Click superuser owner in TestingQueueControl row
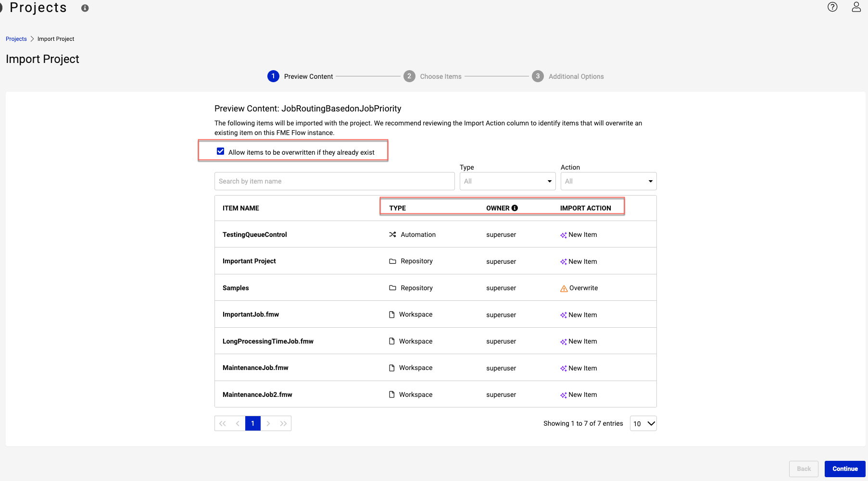This screenshot has width=868, height=481. 501,234
